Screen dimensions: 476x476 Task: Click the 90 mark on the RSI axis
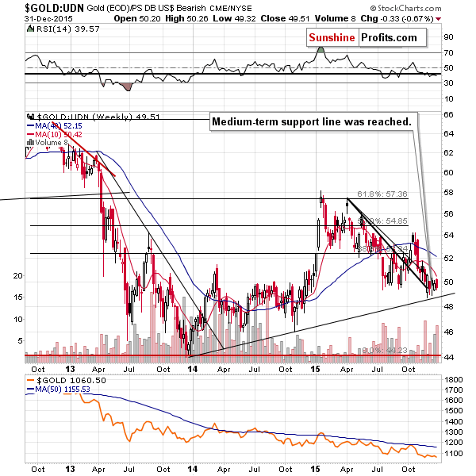coord(448,37)
